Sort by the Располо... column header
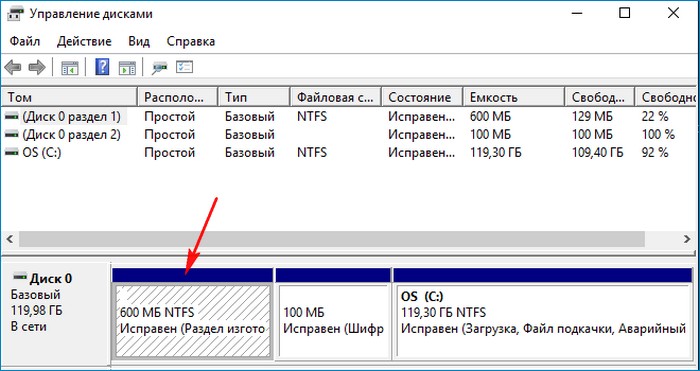Image resolution: width=700 pixels, height=371 pixels. [177, 97]
